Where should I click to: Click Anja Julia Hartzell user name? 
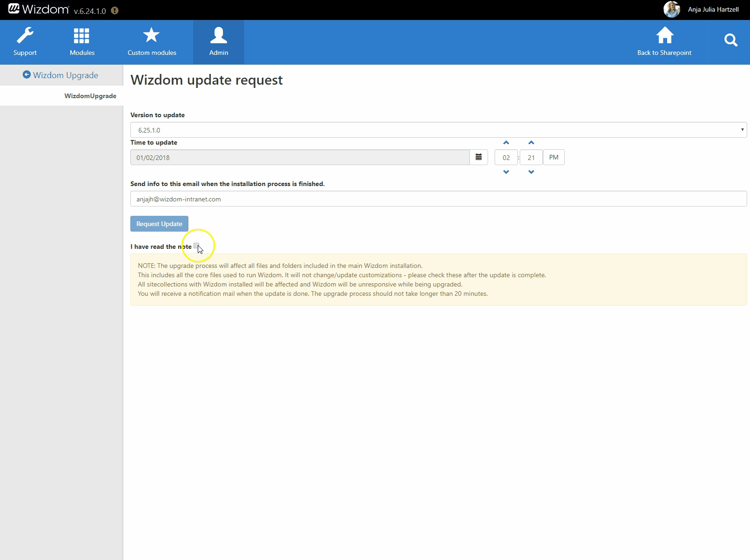[x=713, y=9]
